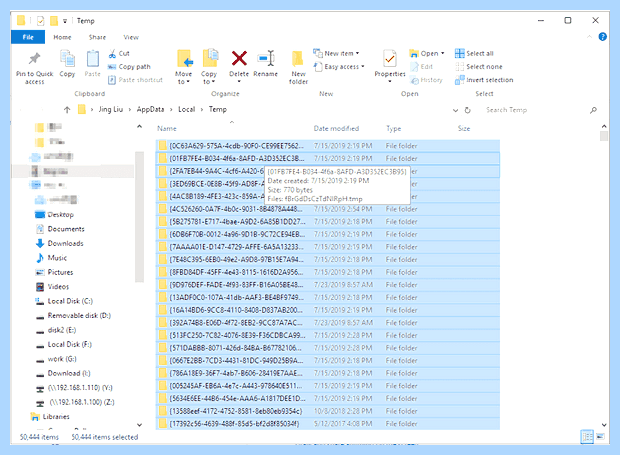Open the Quick Access Toolbar customize dropdown
620x455 pixels.
[x=65, y=21]
